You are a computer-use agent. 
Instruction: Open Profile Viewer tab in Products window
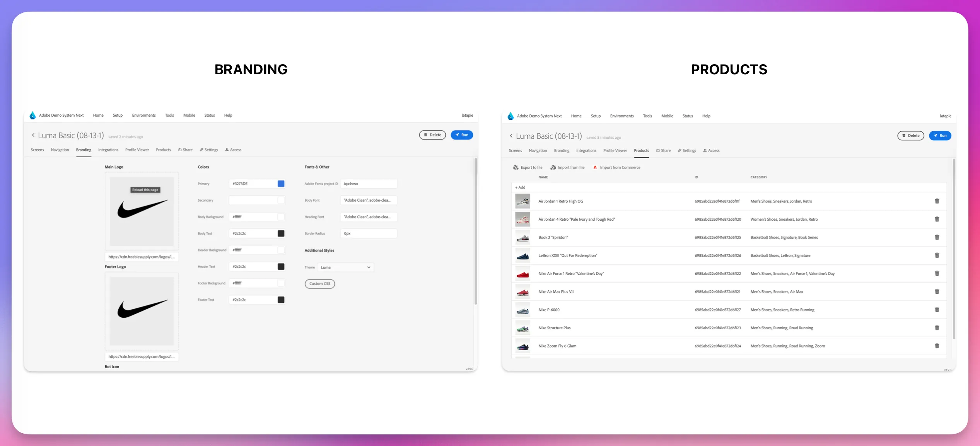point(615,151)
